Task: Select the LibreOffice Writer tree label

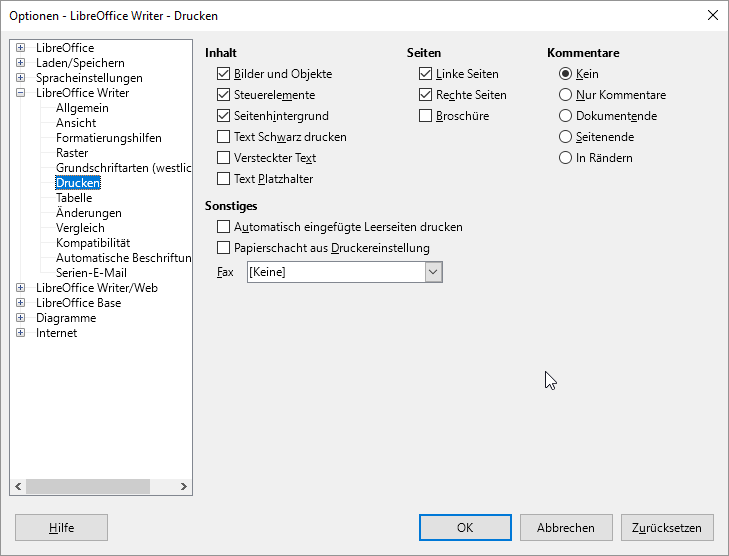Action: click(x=83, y=93)
